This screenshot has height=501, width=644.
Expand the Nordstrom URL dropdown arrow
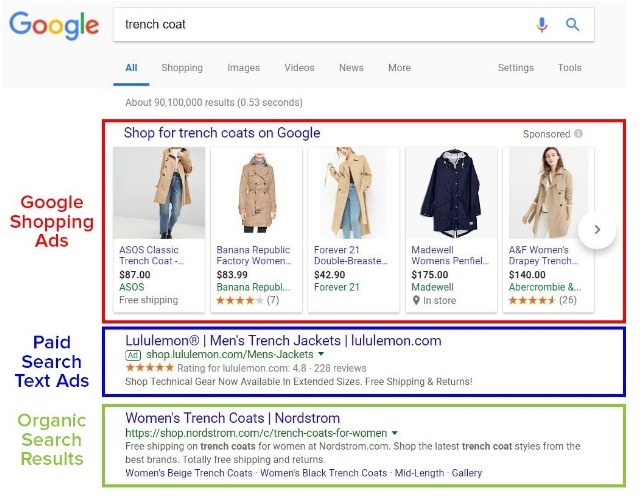(x=395, y=433)
